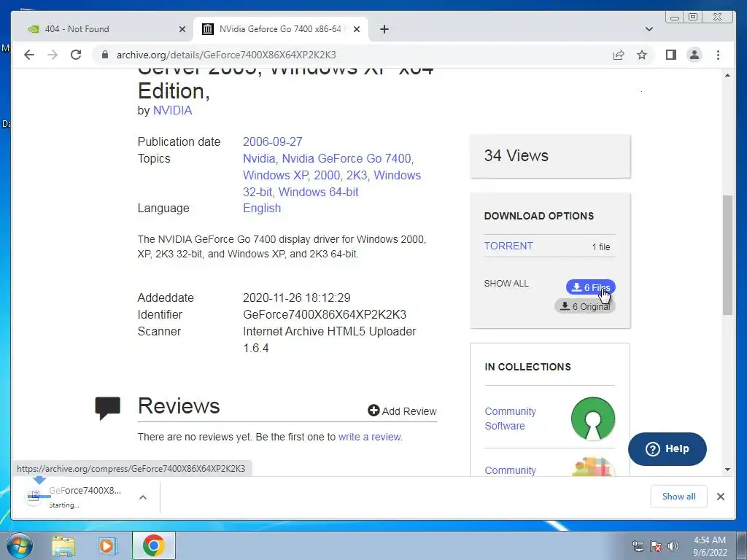
Task: Open the Windows Start menu
Action: coord(20,545)
